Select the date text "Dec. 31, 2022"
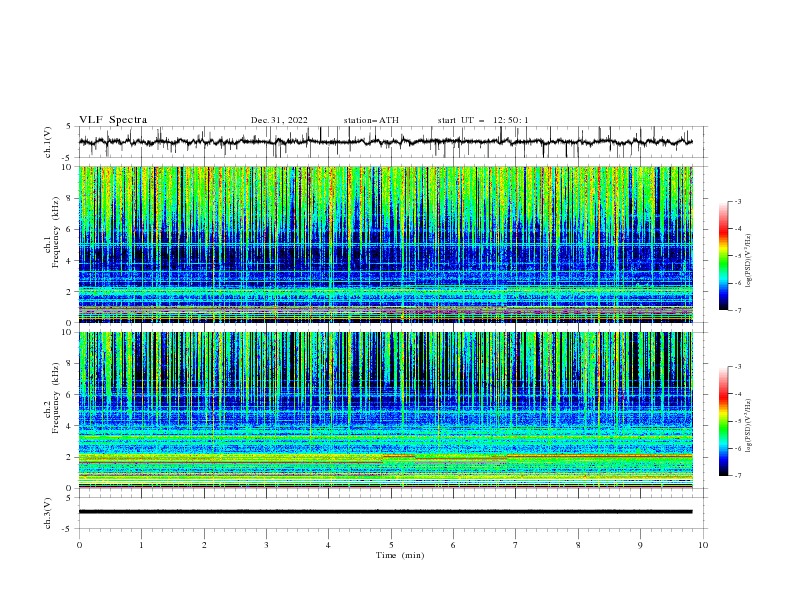Image resolution: width=792 pixels, height=612 pixels. click(279, 120)
